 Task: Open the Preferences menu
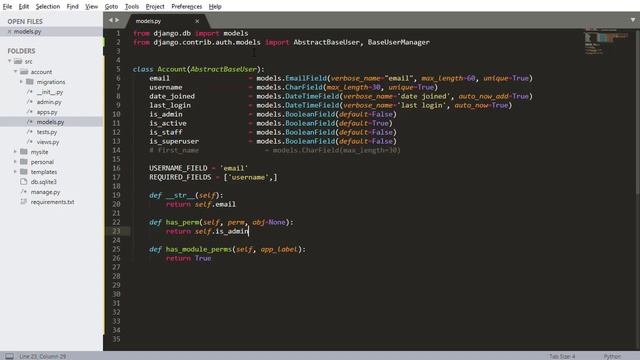187,7
